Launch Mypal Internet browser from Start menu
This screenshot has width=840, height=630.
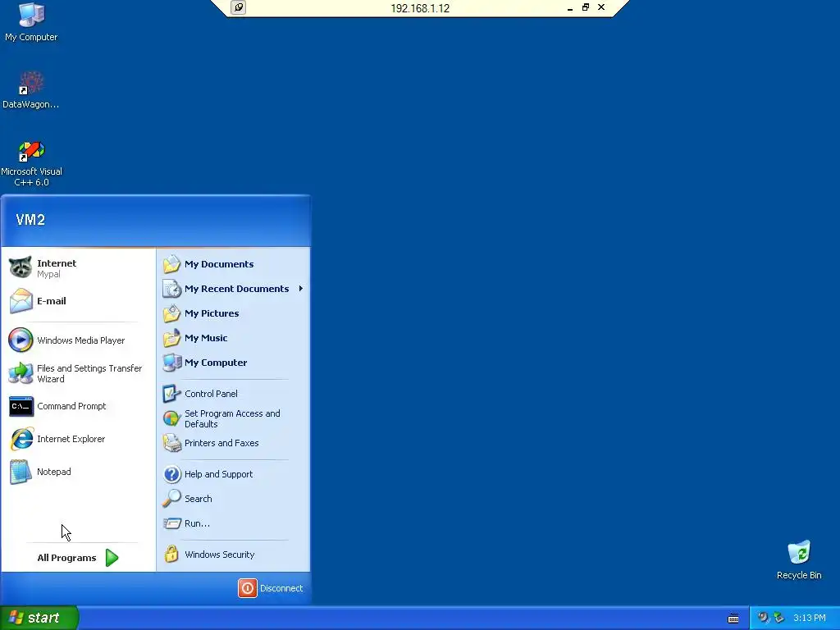click(78, 268)
